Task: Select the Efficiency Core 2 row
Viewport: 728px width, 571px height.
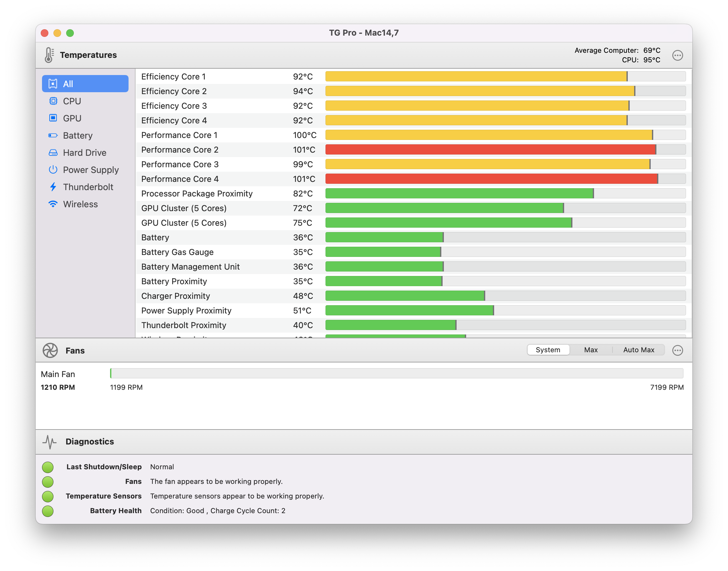Action: [413, 91]
